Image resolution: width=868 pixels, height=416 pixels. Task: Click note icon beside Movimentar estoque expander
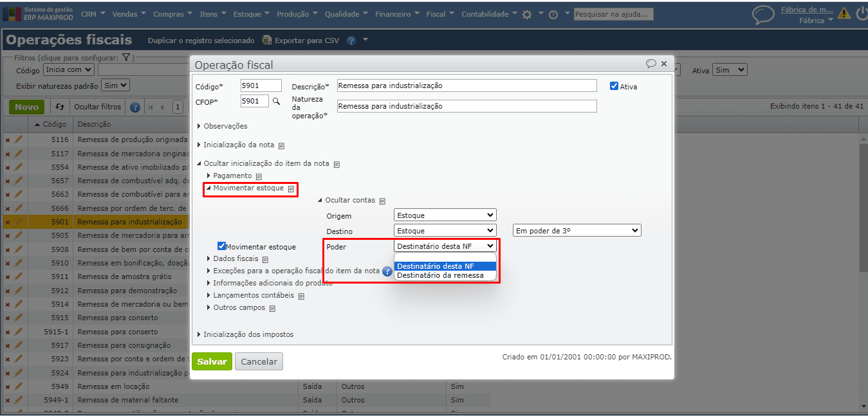click(291, 188)
